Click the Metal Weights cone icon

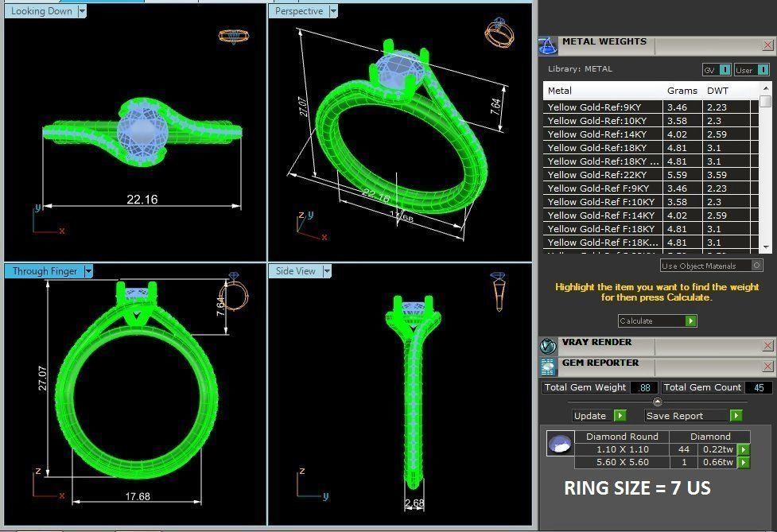pos(548,45)
